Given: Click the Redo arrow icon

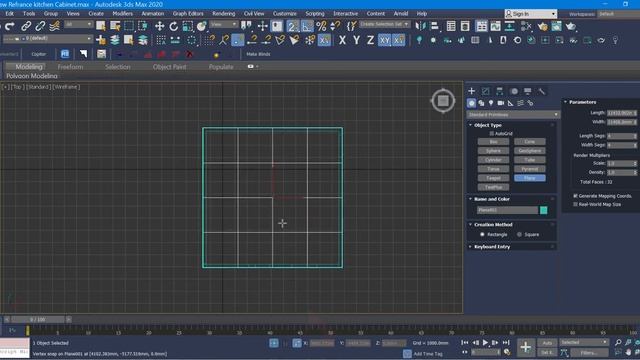Looking at the screenshot, I should point(10,27).
